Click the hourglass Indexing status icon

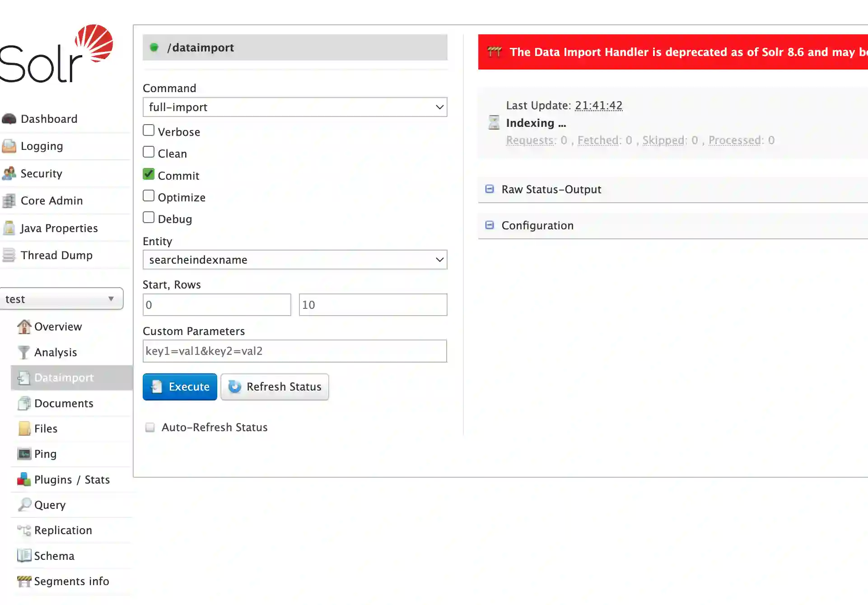(494, 122)
